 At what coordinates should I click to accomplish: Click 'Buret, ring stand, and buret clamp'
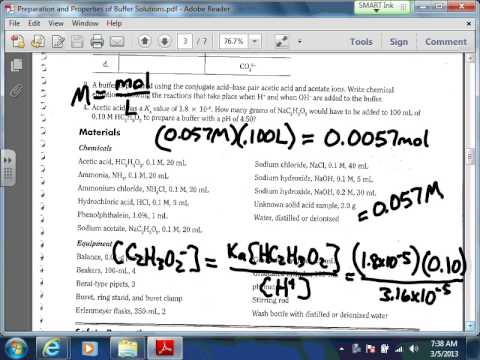coord(129,297)
